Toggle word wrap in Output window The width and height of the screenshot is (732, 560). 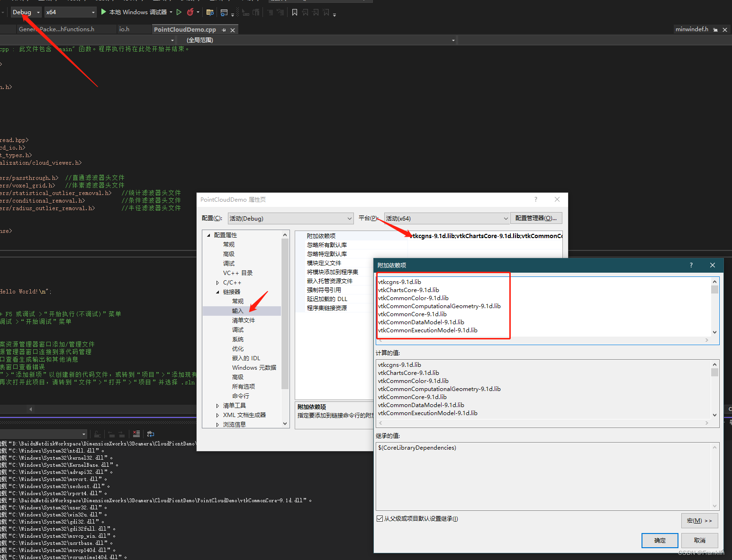click(151, 434)
